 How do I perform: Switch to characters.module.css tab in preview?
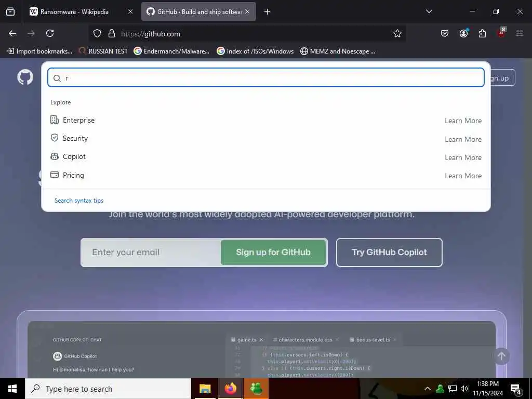click(305, 340)
